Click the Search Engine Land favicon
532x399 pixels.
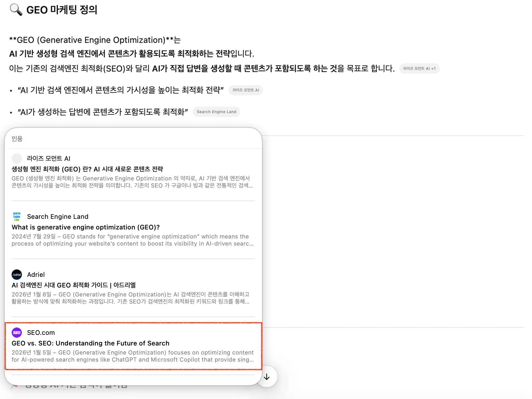(x=17, y=217)
